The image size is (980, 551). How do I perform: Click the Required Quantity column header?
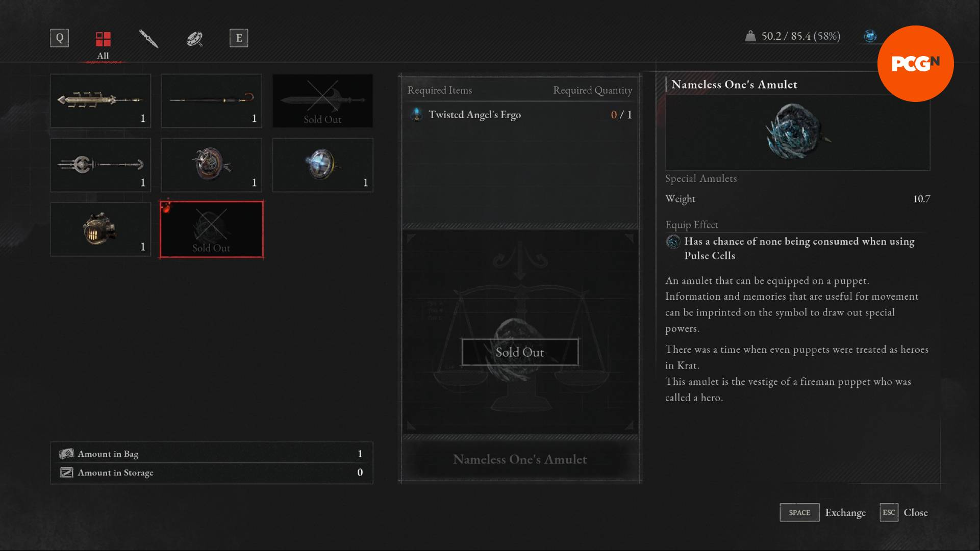point(592,90)
